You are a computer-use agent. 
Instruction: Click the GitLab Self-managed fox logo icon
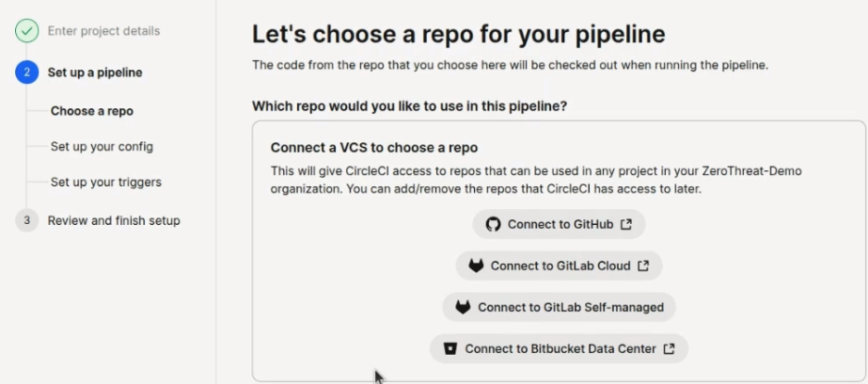coord(463,307)
